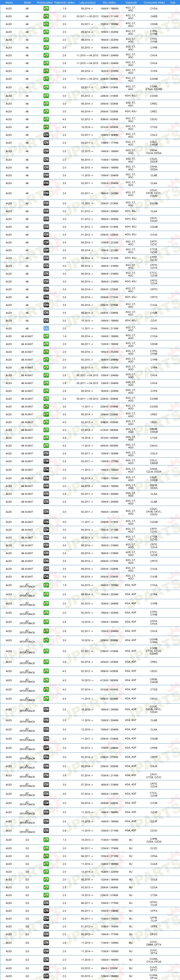
Task: Click the 'CHJA' engine code cell
Action: pyautogui.click(x=154, y=328)
